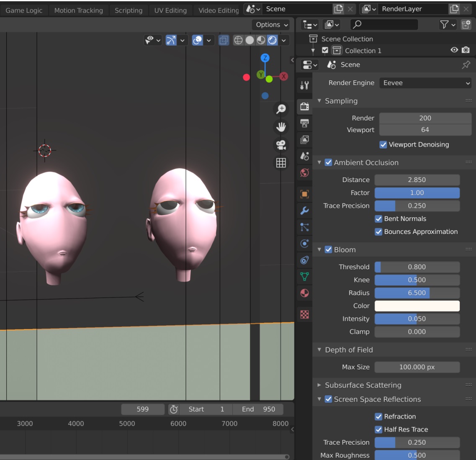Click the End frame field
This screenshot has height=460, width=476.
tap(258, 409)
